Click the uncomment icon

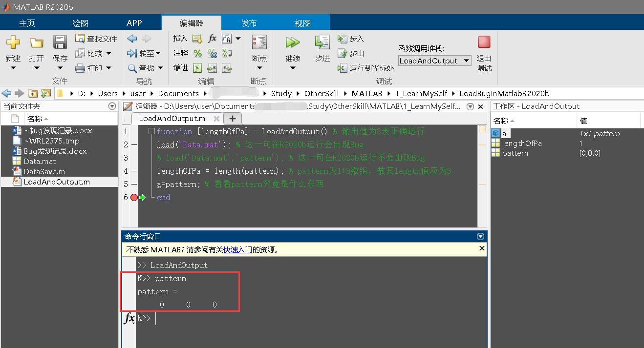point(212,53)
